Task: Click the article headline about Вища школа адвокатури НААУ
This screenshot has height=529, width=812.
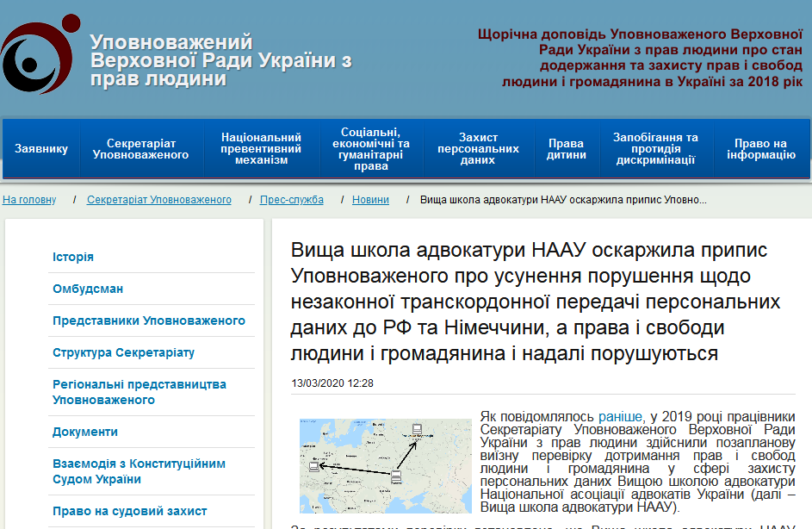Action: (536, 302)
